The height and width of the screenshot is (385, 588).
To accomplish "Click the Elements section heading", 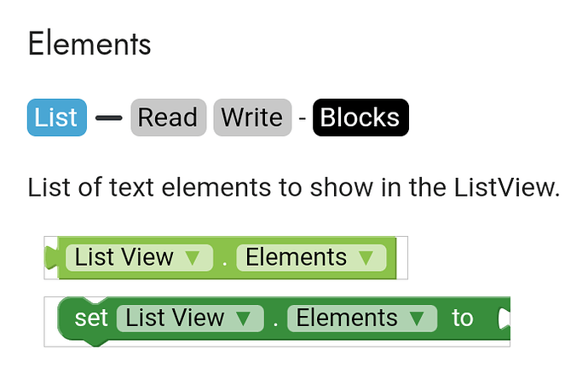I will (x=89, y=44).
